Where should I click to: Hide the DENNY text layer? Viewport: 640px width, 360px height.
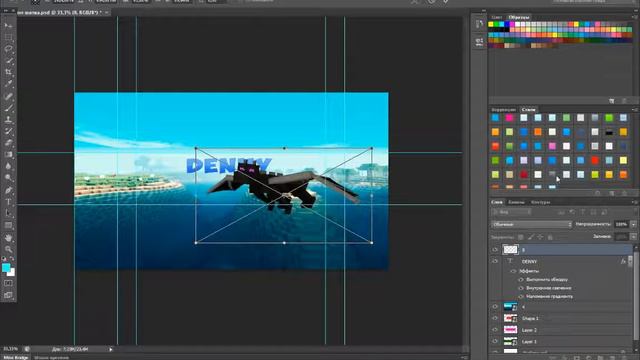pos(495,261)
